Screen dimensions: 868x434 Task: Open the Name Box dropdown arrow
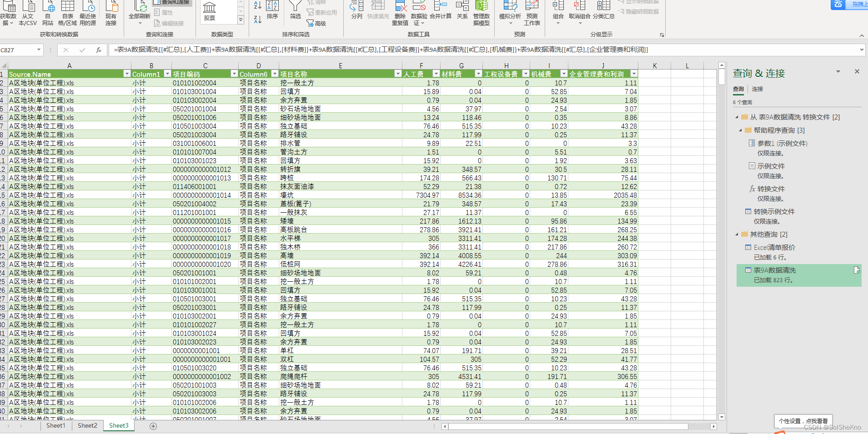(39, 50)
